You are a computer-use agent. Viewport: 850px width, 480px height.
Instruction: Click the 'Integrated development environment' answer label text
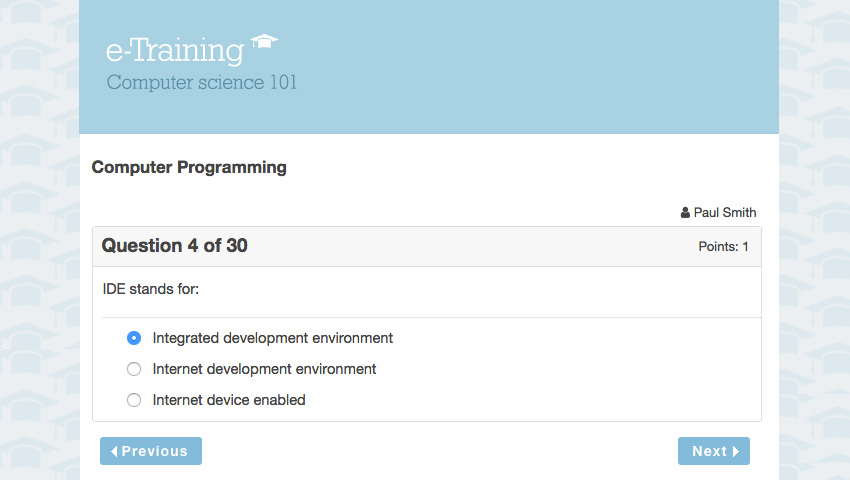[x=272, y=338]
